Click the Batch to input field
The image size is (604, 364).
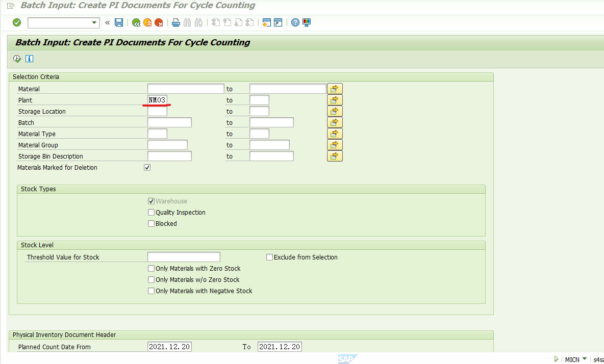point(271,122)
